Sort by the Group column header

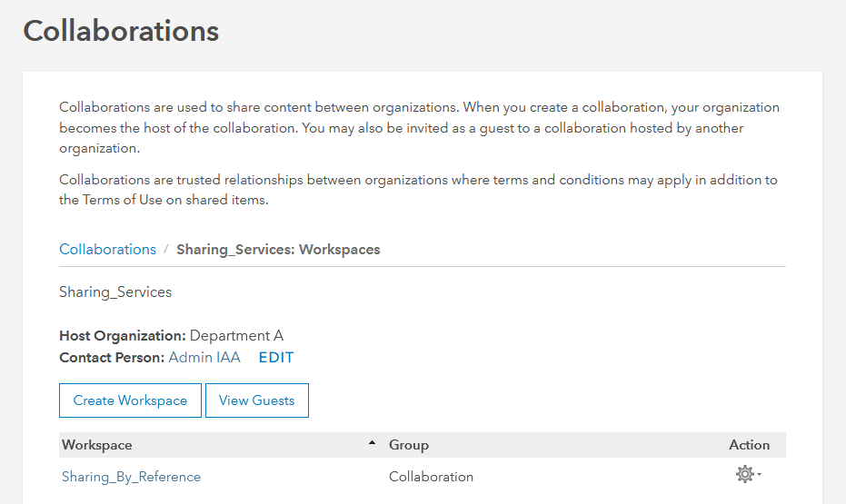[x=409, y=445]
